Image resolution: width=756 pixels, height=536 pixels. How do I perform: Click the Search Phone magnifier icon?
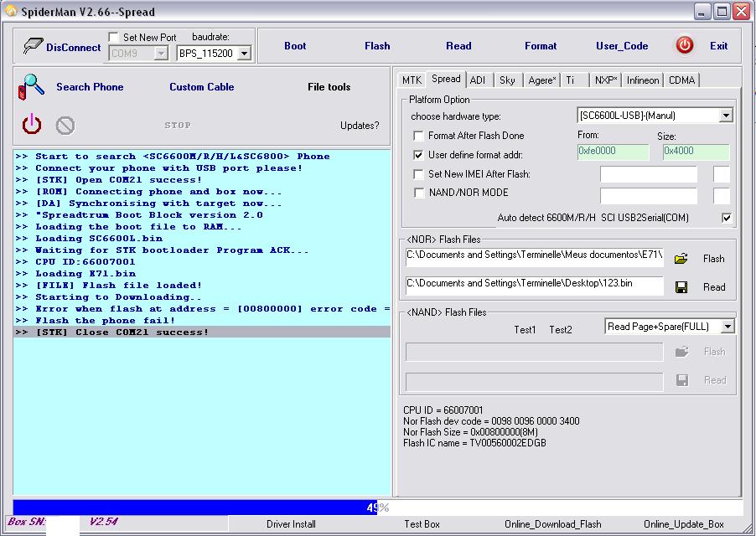[x=31, y=87]
